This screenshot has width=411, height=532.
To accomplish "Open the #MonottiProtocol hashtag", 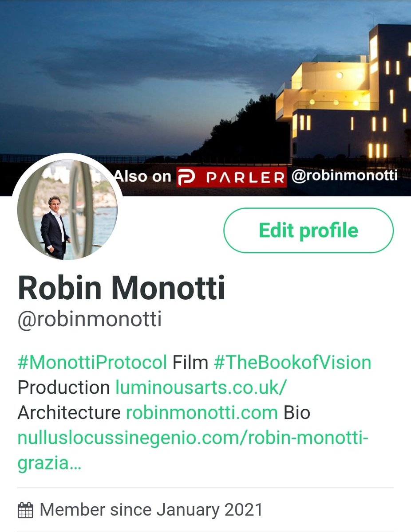I will [92, 362].
